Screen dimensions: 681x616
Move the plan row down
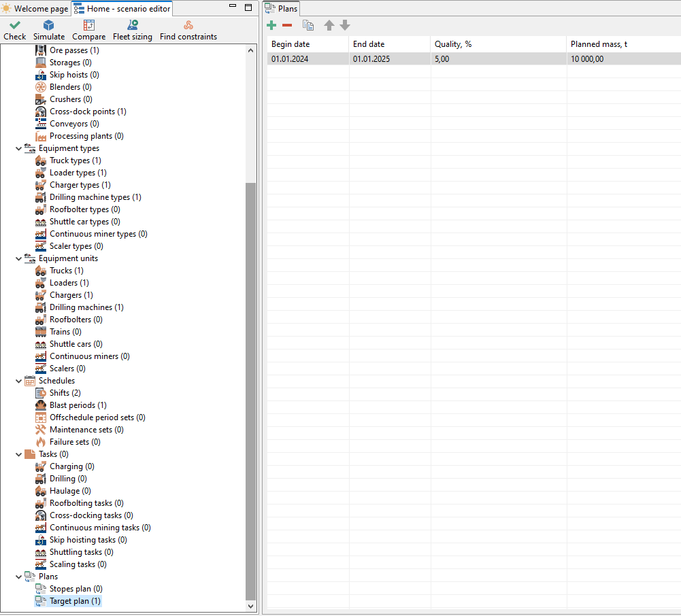345,25
